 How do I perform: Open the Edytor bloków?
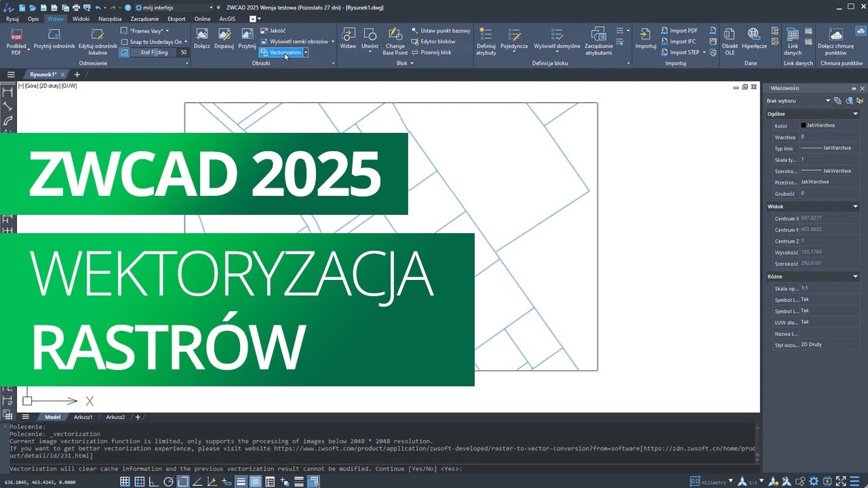[433, 41]
